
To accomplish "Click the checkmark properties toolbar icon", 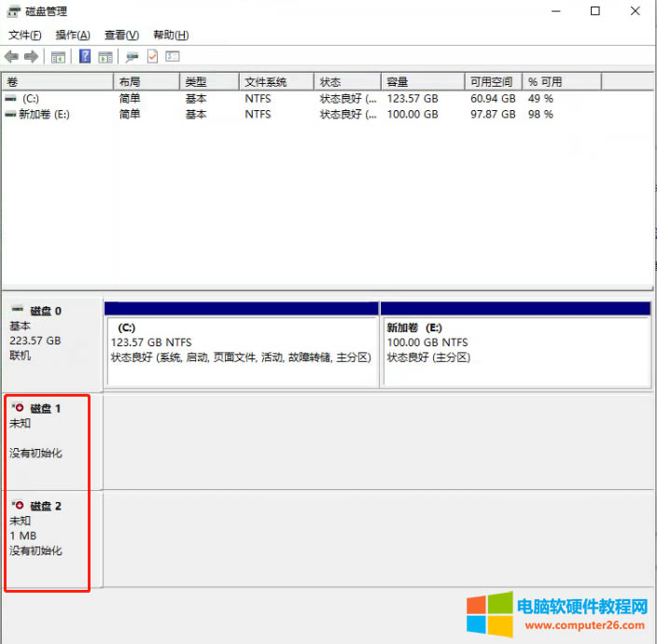I will 152,56.
